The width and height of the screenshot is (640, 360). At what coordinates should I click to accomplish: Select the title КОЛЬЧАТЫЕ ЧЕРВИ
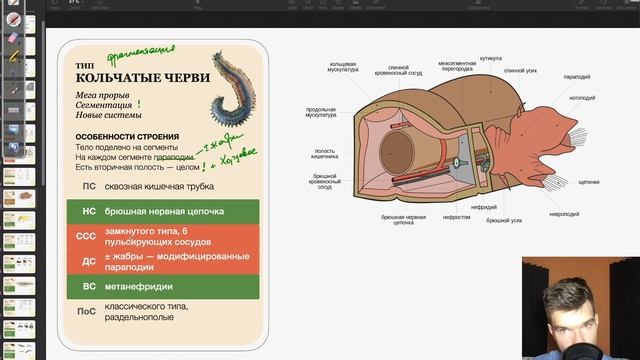[x=142, y=78]
